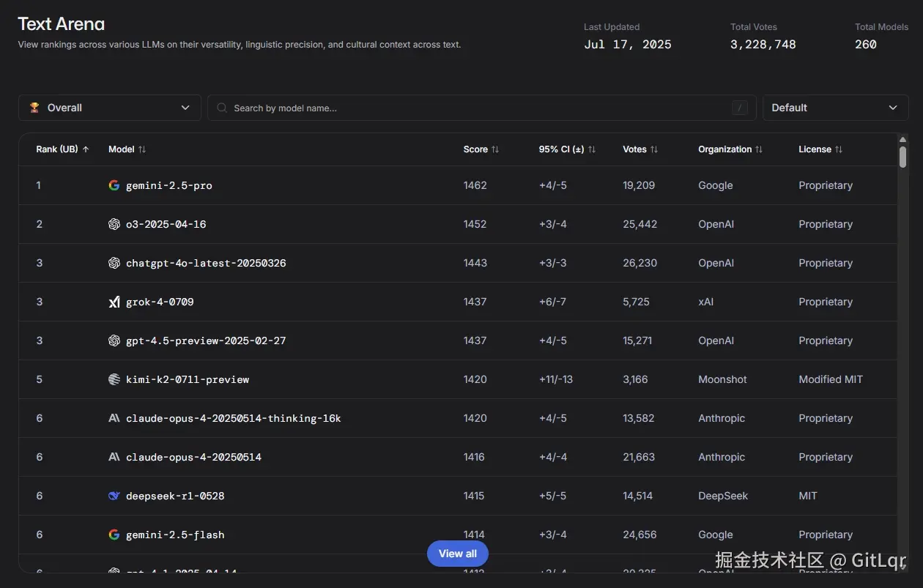The height and width of the screenshot is (588, 923).
Task: Click the License column header text
Action: coord(815,149)
